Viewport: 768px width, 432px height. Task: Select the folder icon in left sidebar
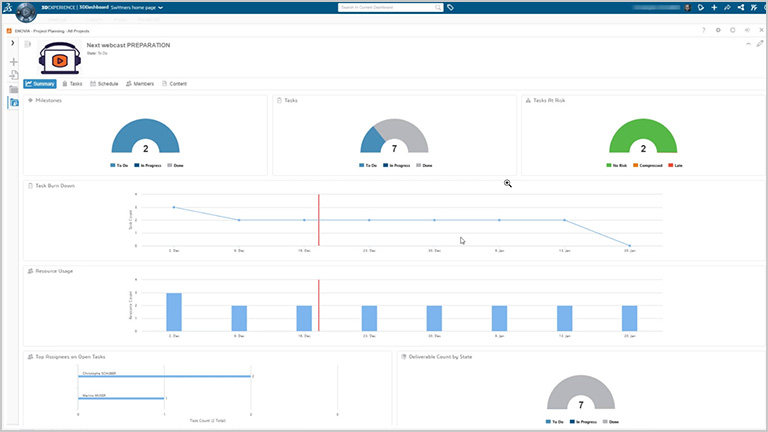coord(14,89)
